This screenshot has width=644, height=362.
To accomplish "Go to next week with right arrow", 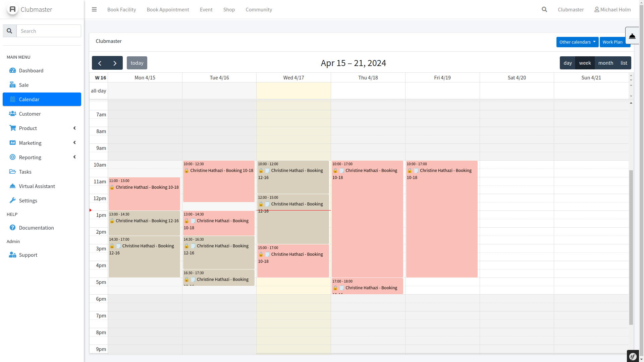I will pyautogui.click(x=115, y=63).
